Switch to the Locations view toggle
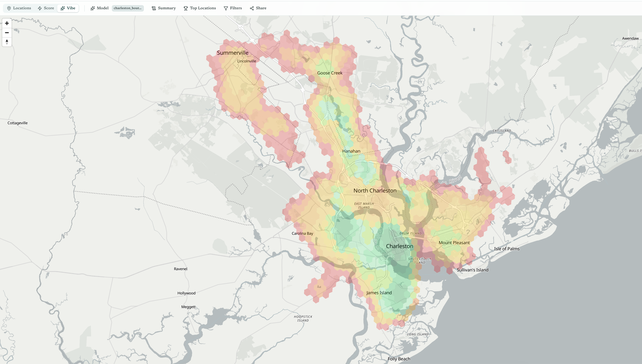The width and height of the screenshot is (642, 364). (19, 8)
